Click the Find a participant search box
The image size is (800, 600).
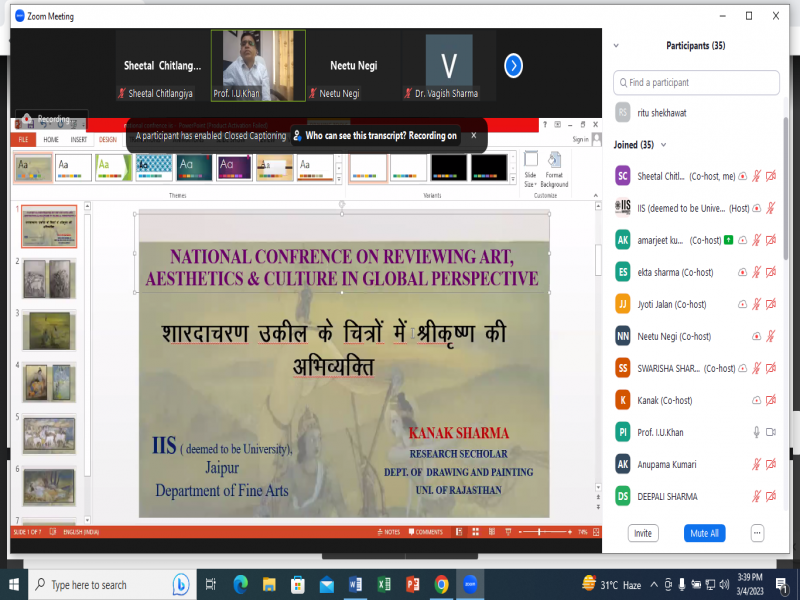[697, 82]
